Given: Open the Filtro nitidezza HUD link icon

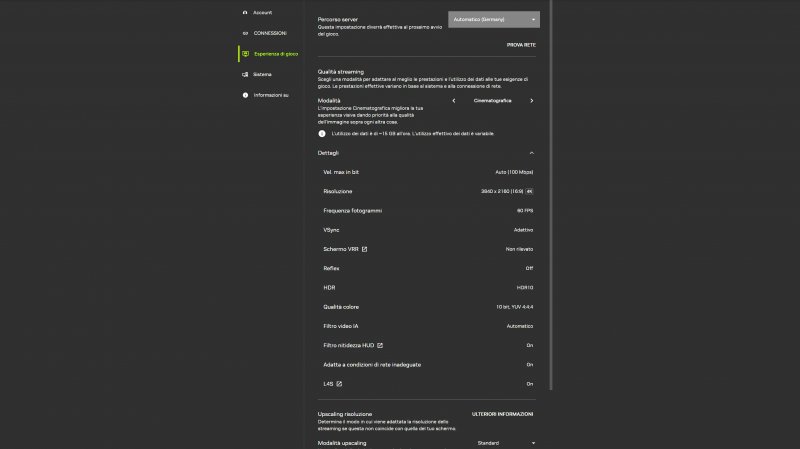Looking at the screenshot, I should click(x=380, y=345).
